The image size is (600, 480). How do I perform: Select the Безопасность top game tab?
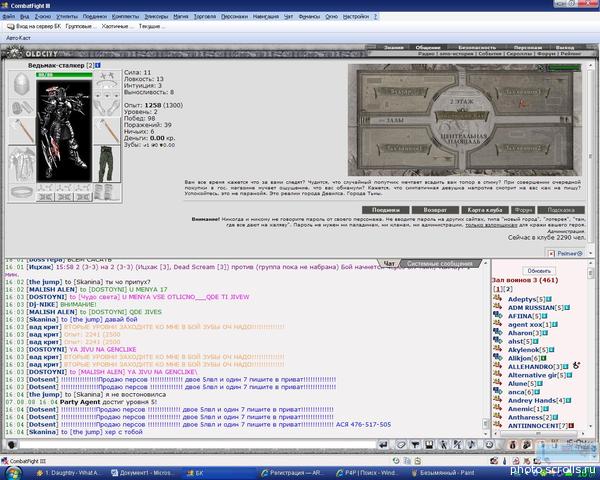[x=477, y=48]
